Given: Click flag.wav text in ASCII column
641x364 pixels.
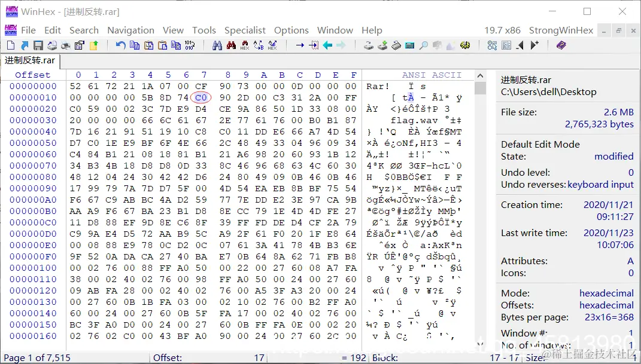Looking at the screenshot, I should coord(414,120).
